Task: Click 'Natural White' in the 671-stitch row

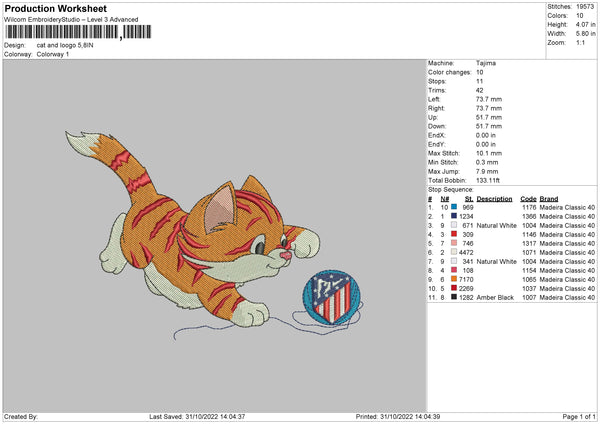Action: click(x=497, y=225)
